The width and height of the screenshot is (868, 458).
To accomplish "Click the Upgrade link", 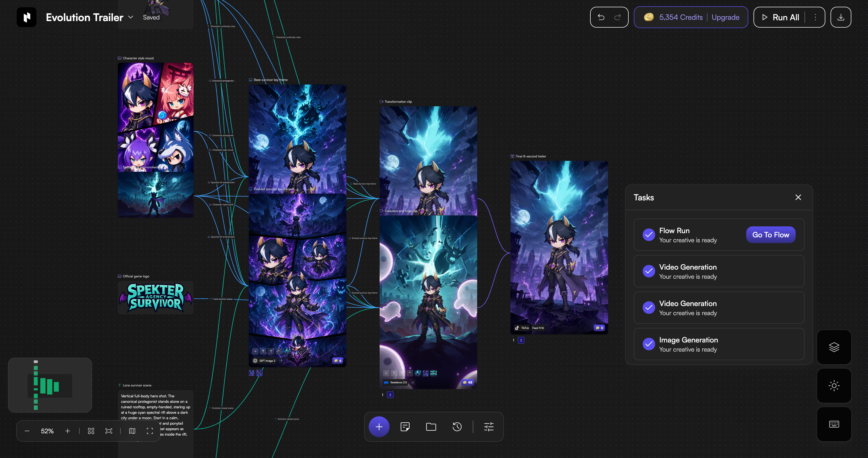I will coord(725,17).
